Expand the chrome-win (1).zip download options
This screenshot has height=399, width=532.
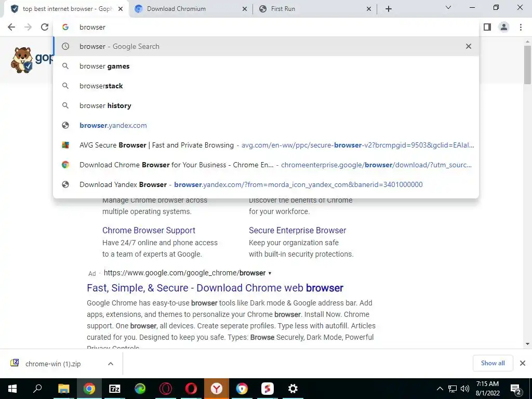pos(111,364)
